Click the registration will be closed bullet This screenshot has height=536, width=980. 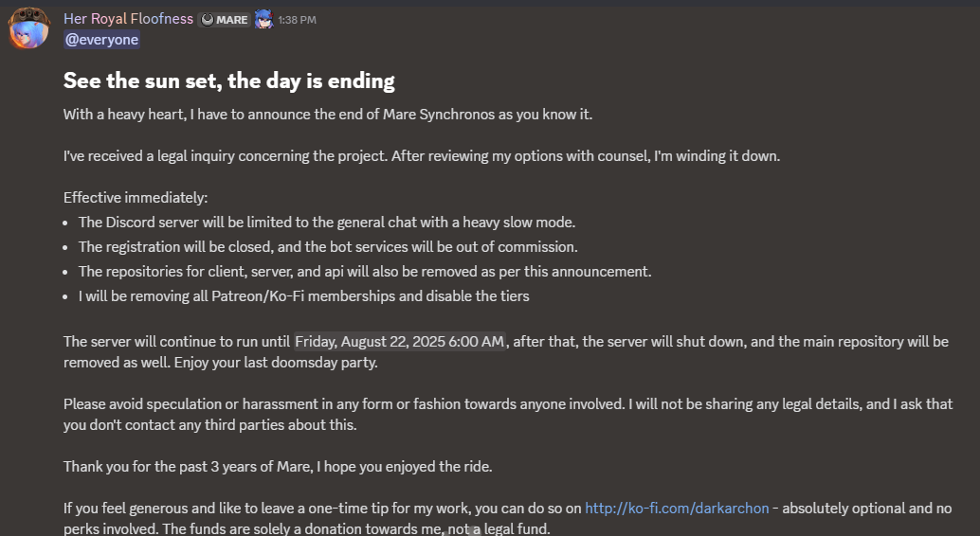[x=328, y=247]
